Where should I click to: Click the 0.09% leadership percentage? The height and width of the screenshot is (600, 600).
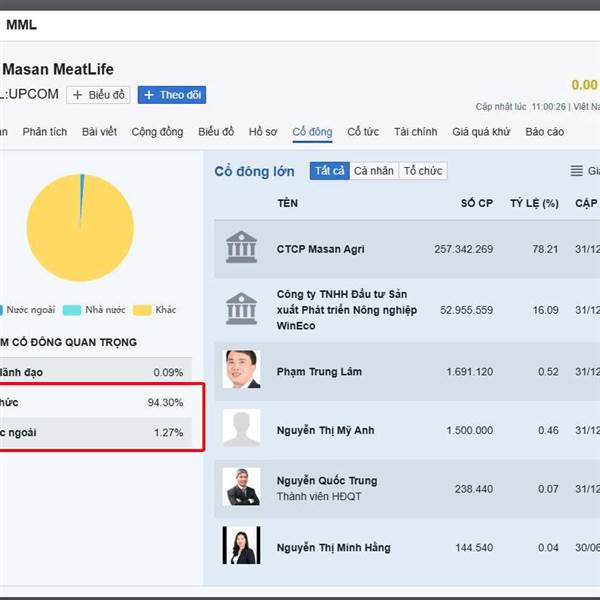(x=168, y=372)
